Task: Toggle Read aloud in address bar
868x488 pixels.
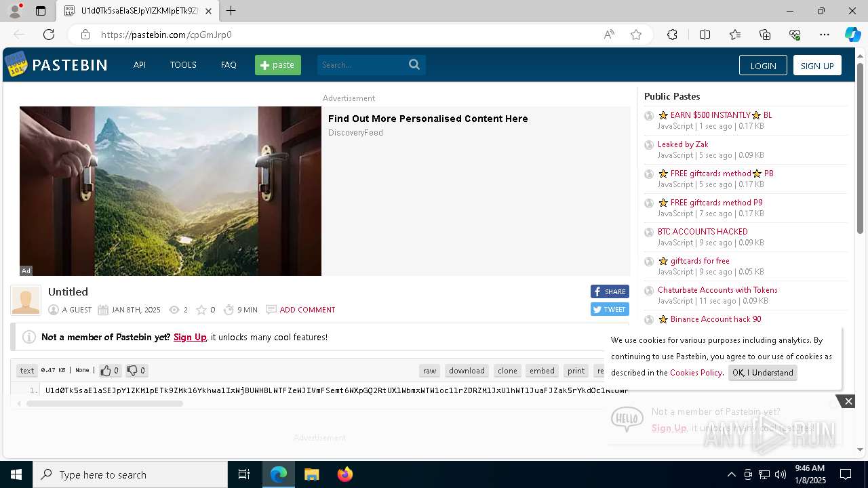Action: pyautogui.click(x=609, y=35)
